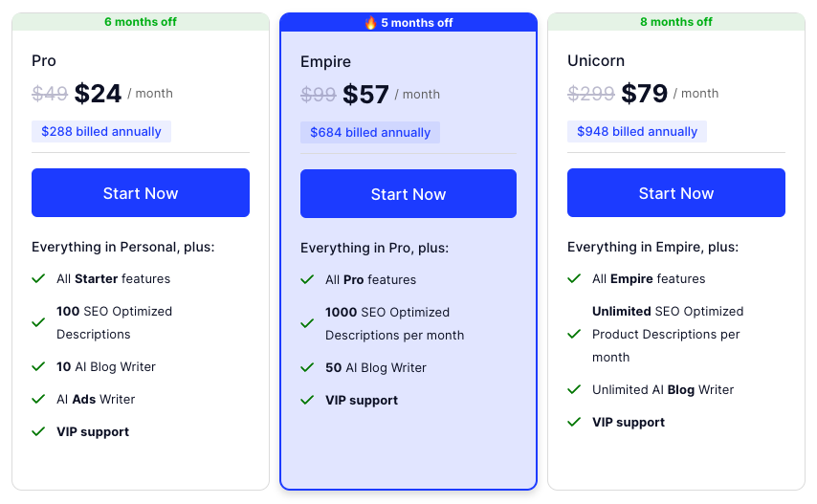
Task: Click checkmark next to Empire VIP support
Action: pos(307,400)
